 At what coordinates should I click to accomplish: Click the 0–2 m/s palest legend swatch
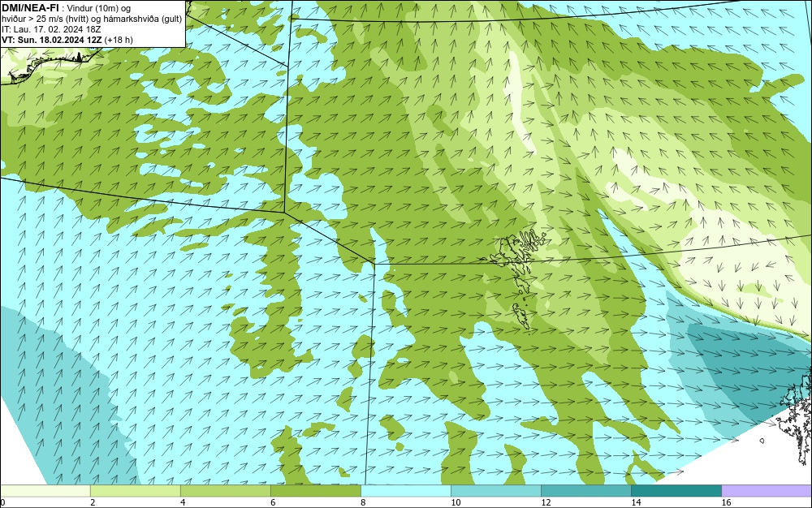point(45,490)
